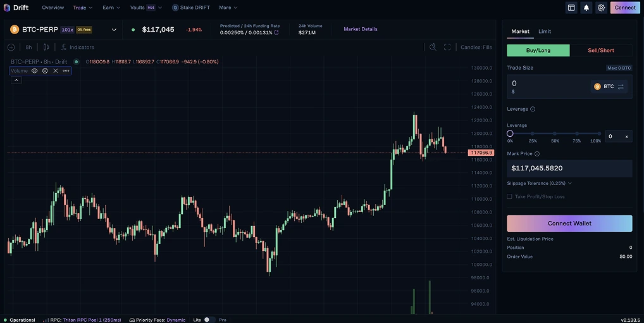Screen dimensions: 644x323
Task: Open the Trade dropdown menu
Action: coord(82,8)
